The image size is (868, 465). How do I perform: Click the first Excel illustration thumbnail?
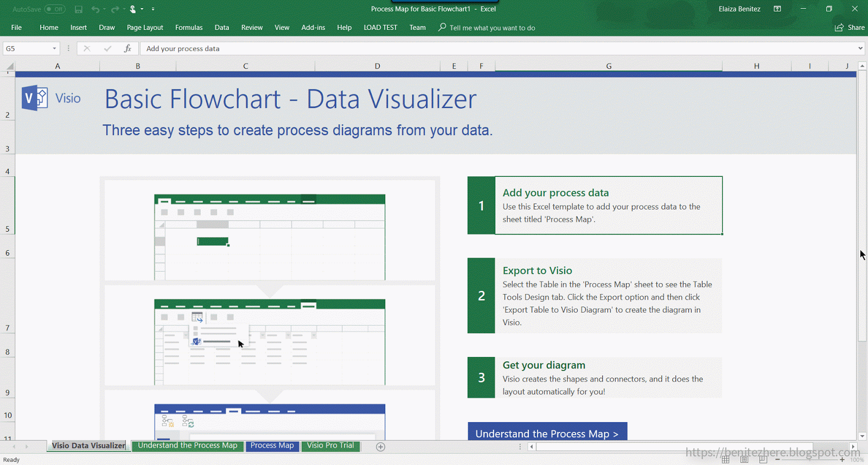pyautogui.click(x=270, y=237)
